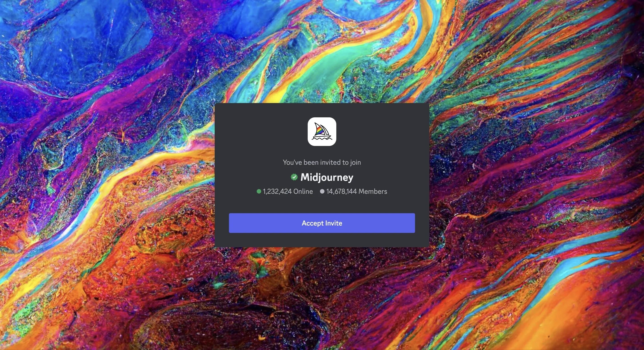
Task: Click the 14,678,144 Members count
Action: tap(356, 191)
